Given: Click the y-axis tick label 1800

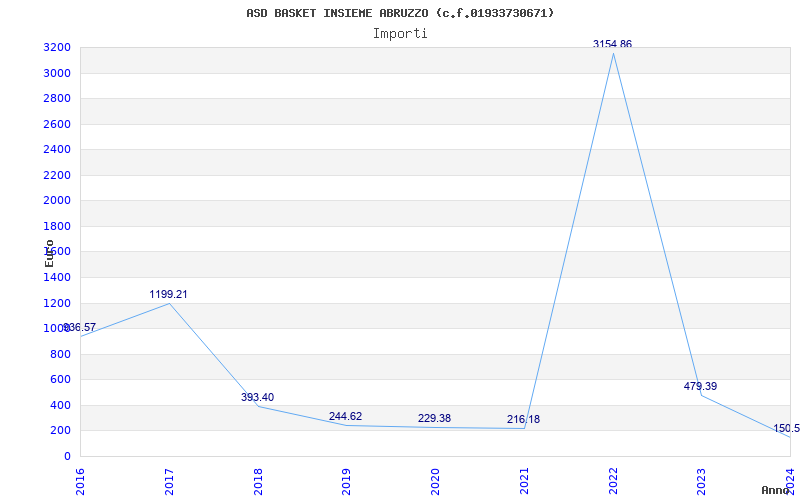Looking at the screenshot, I should [x=57, y=227].
